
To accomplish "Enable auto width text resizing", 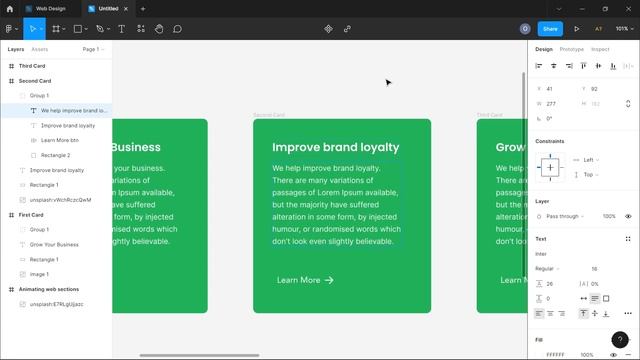I will pyautogui.click(x=584, y=299).
